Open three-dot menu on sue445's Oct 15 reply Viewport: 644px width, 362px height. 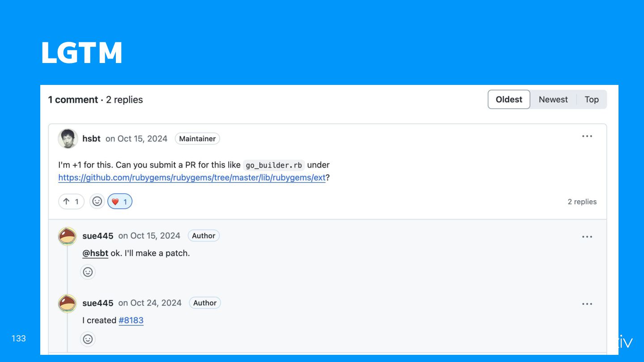click(587, 237)
